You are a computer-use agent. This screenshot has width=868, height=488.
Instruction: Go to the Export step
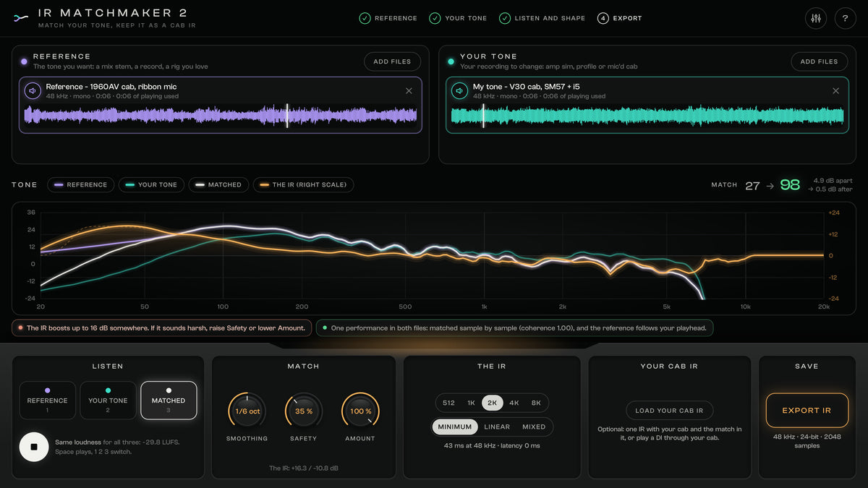pos(620,18)
